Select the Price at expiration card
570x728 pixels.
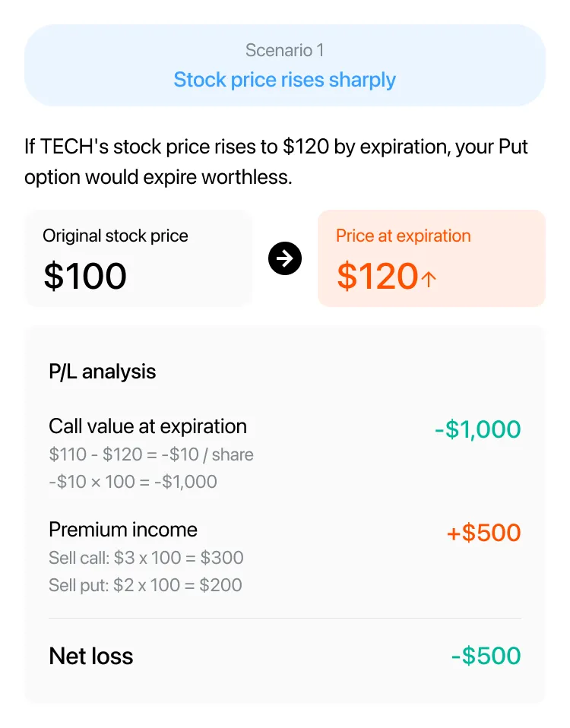coord(431,258)
